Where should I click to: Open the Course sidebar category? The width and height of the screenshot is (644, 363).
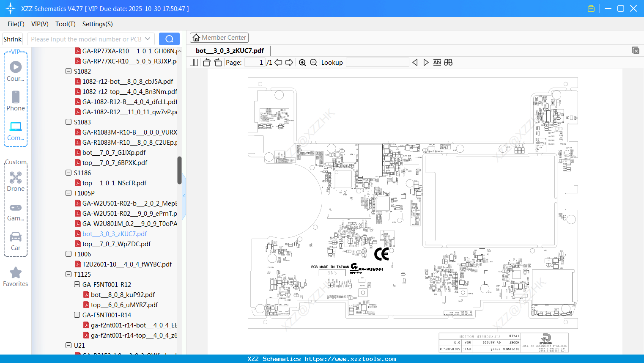(16, 71)
